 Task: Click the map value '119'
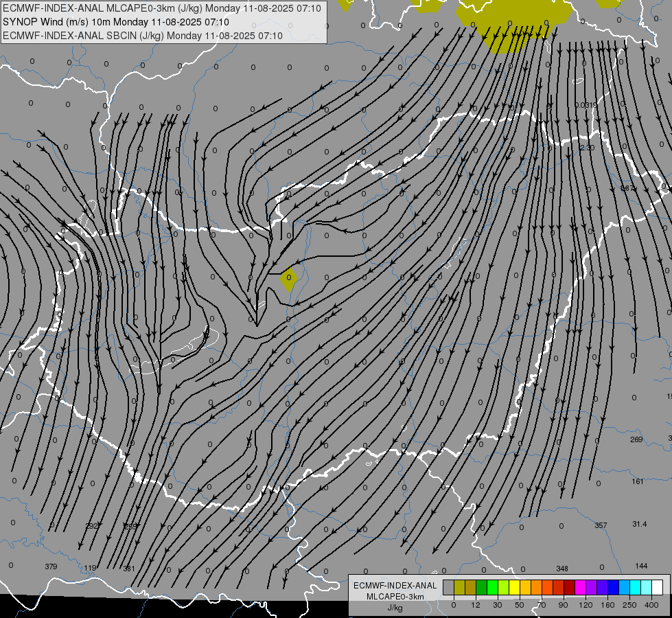point(89,569)
